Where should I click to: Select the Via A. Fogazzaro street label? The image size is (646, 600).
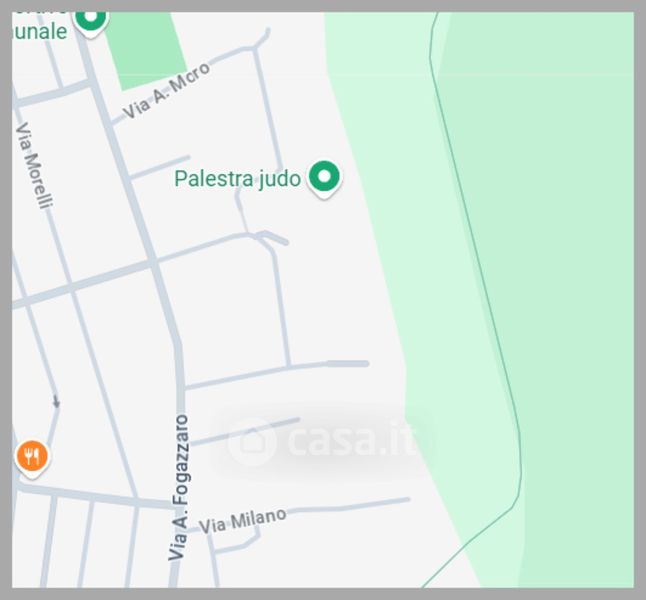point(180,488)
